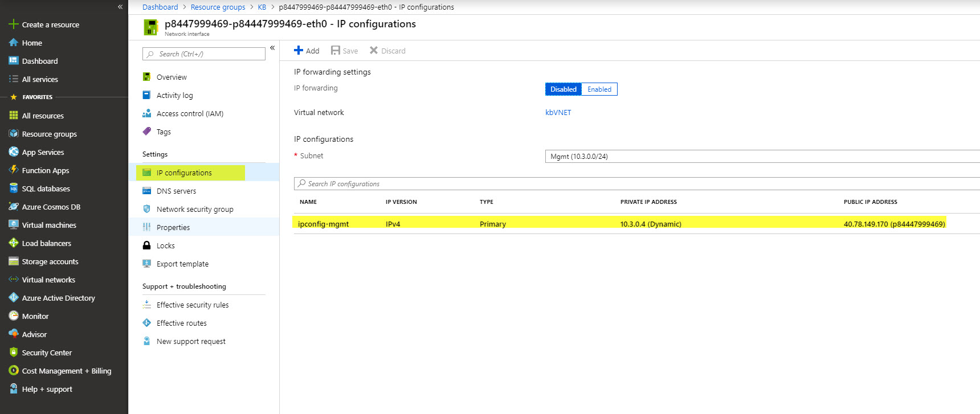Collapse the resource menu panel
980x414 pixels.
click(x=272, y=48)
